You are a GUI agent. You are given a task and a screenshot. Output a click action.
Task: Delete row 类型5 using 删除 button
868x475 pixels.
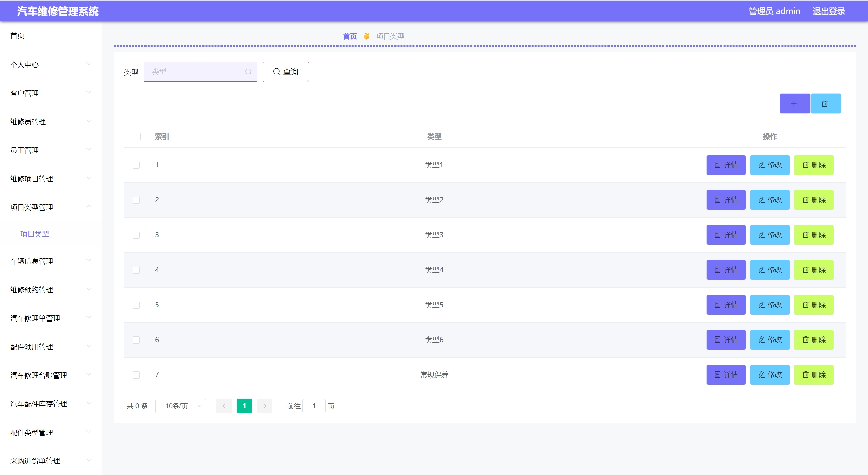click(813, 305)
